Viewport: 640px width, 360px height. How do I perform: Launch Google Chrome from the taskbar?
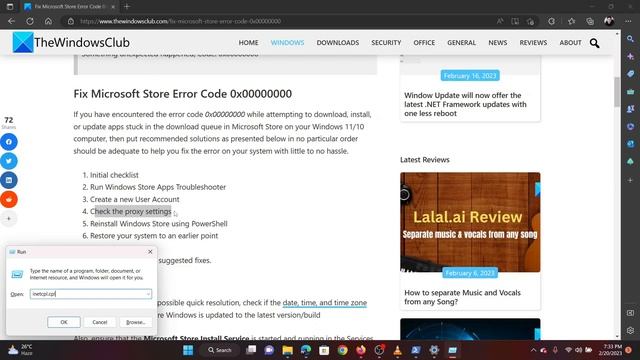[x=342, y=350]
